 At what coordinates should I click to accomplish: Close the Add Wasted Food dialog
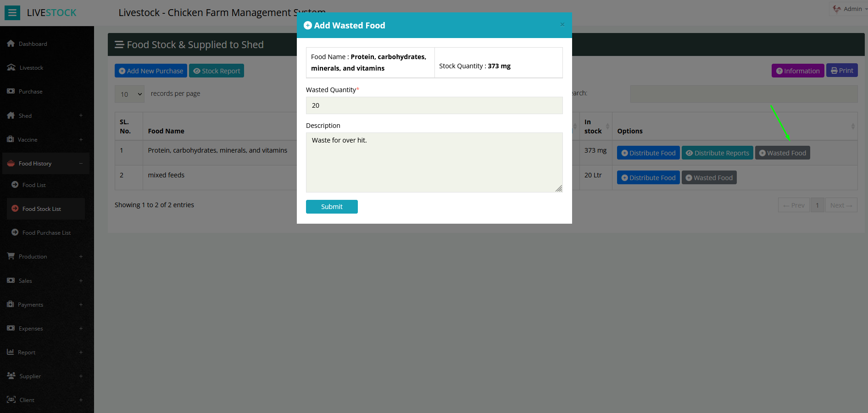(x=562, y=25)
